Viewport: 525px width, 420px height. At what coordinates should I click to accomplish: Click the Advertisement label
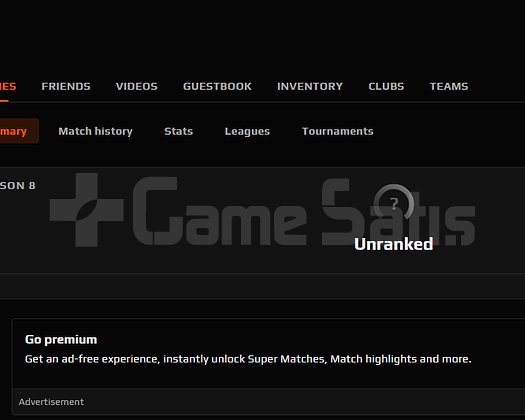[x=51, y=402]
